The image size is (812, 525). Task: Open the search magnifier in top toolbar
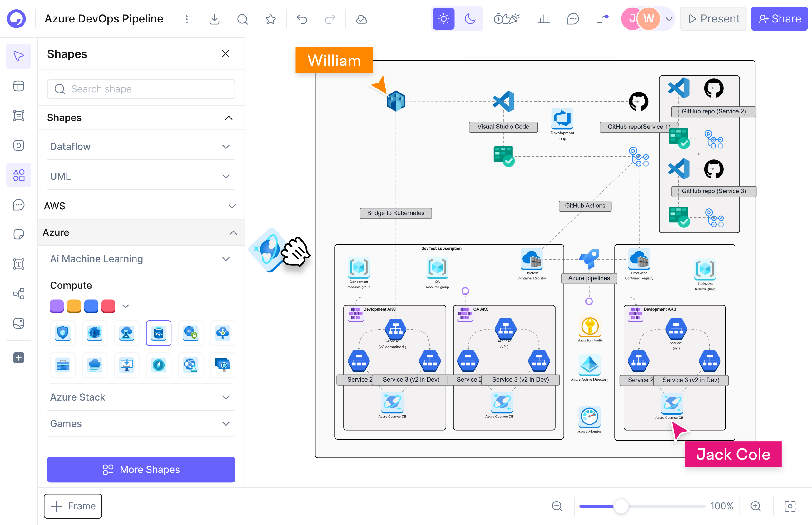point(243,19)
